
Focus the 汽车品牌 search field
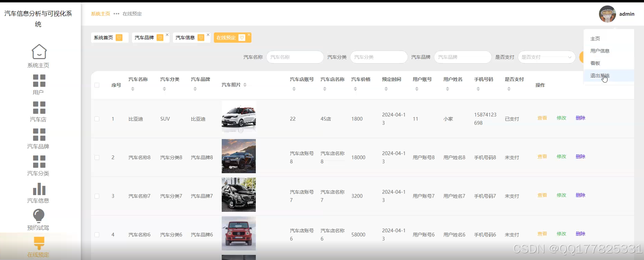tap(463, 57)
